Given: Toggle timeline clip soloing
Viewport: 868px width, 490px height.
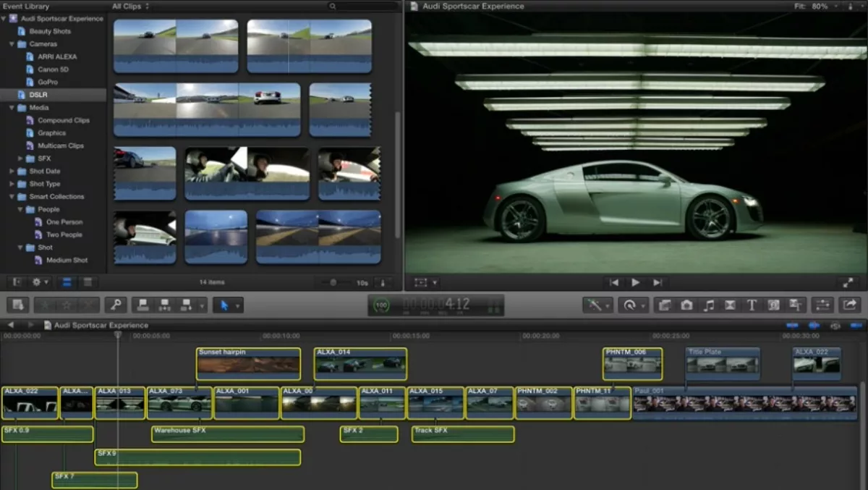Looking at the screenshot, I should 835,326.
